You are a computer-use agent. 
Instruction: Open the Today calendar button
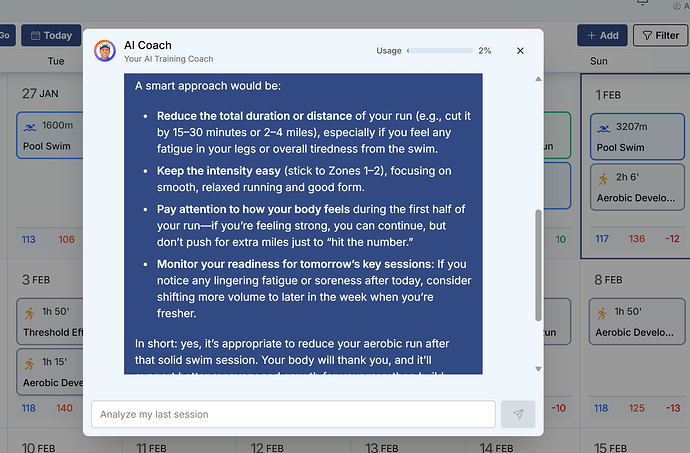pos(51,35)
